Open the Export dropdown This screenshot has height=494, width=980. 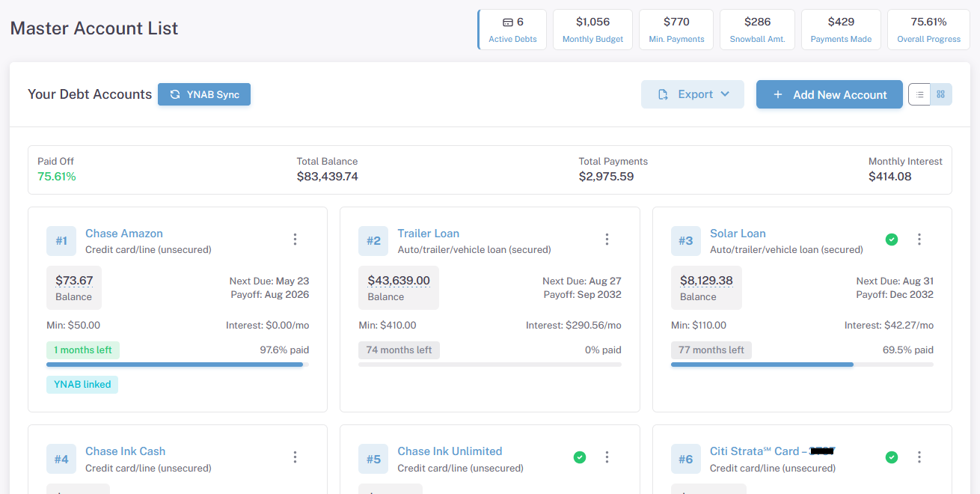[x=693, y=94]
